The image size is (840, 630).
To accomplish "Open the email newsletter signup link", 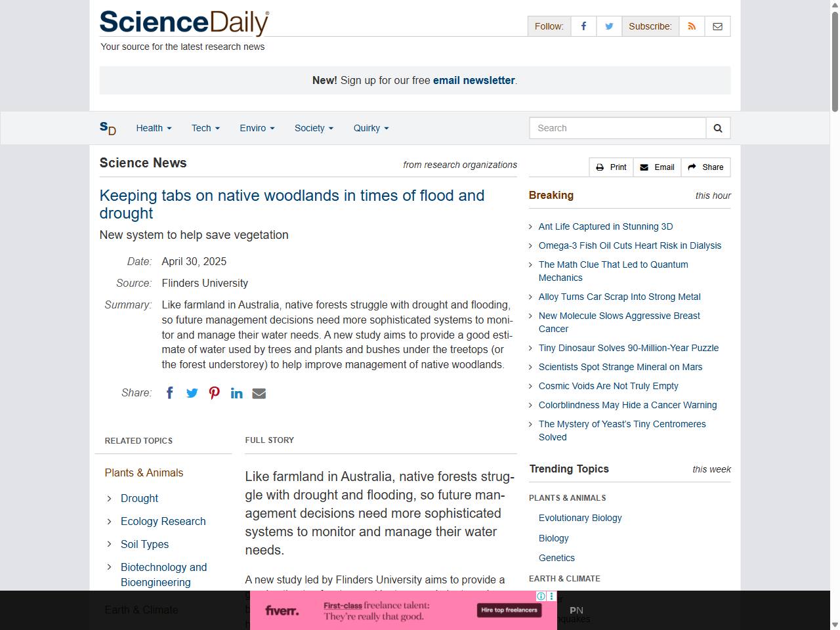I will point(473,80).
